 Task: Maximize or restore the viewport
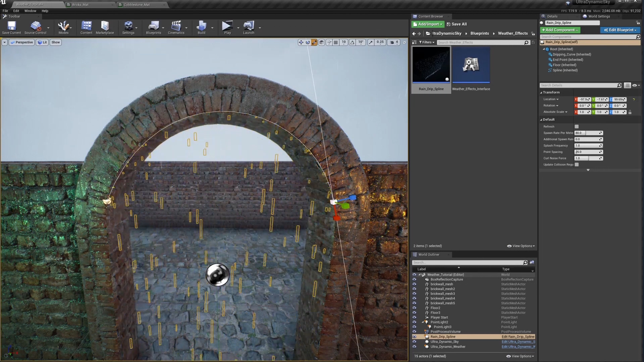tap(404, 42)
